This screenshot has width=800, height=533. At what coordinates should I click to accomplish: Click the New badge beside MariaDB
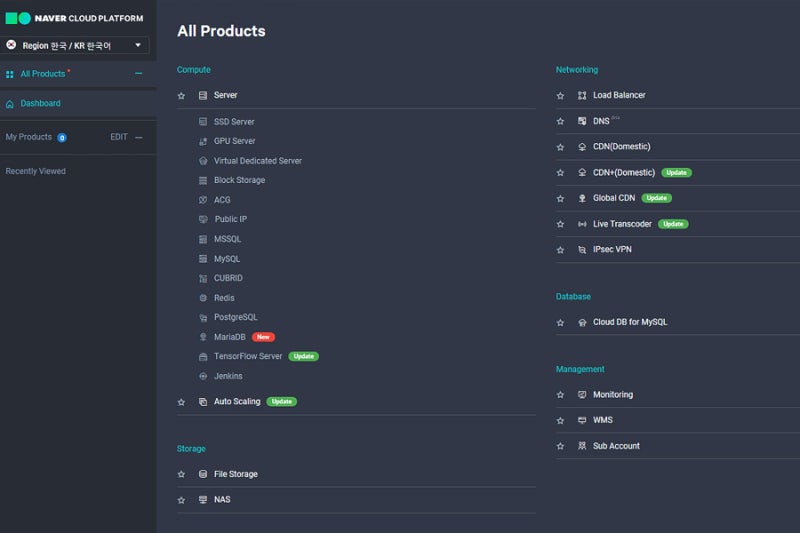coord(263,337)
